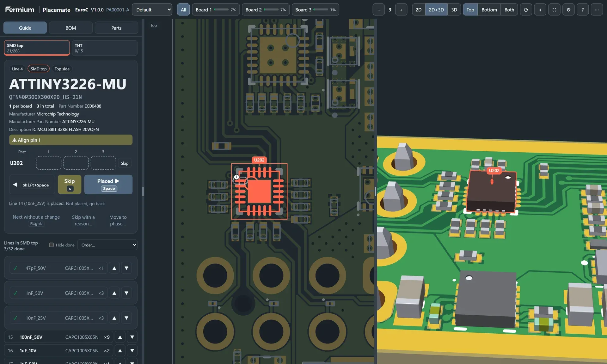
Task: Show Both sides of board
Action: tap(509, 10)
